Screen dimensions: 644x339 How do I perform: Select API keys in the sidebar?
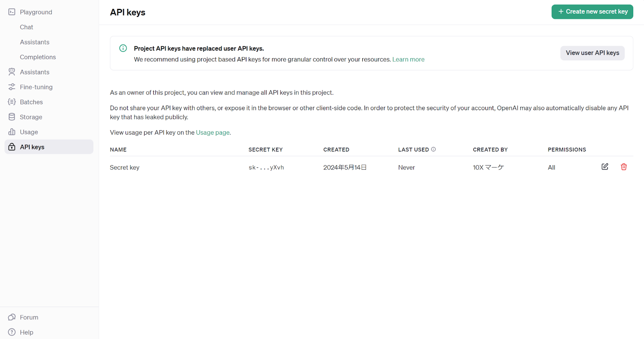(x=32, y=147)
